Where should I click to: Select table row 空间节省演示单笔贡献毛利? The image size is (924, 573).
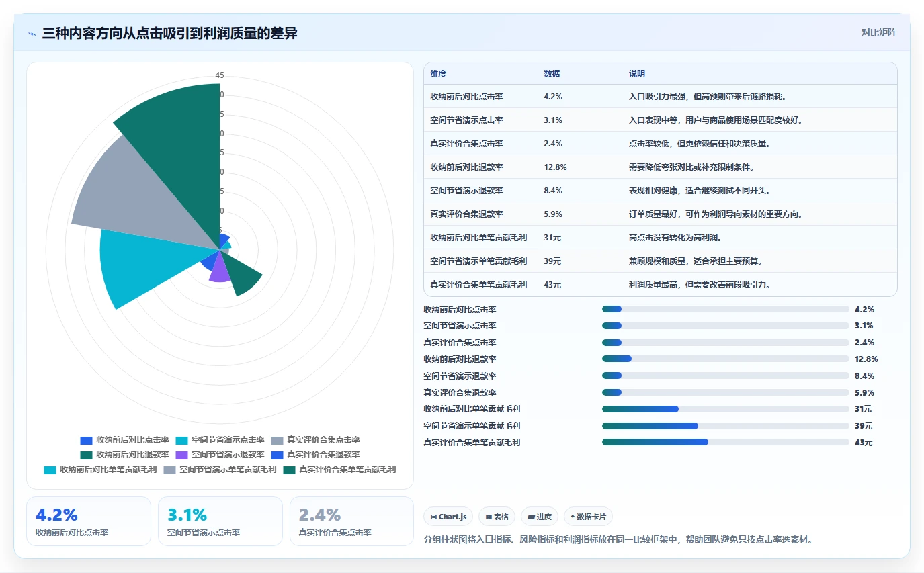tap(661, 261)
